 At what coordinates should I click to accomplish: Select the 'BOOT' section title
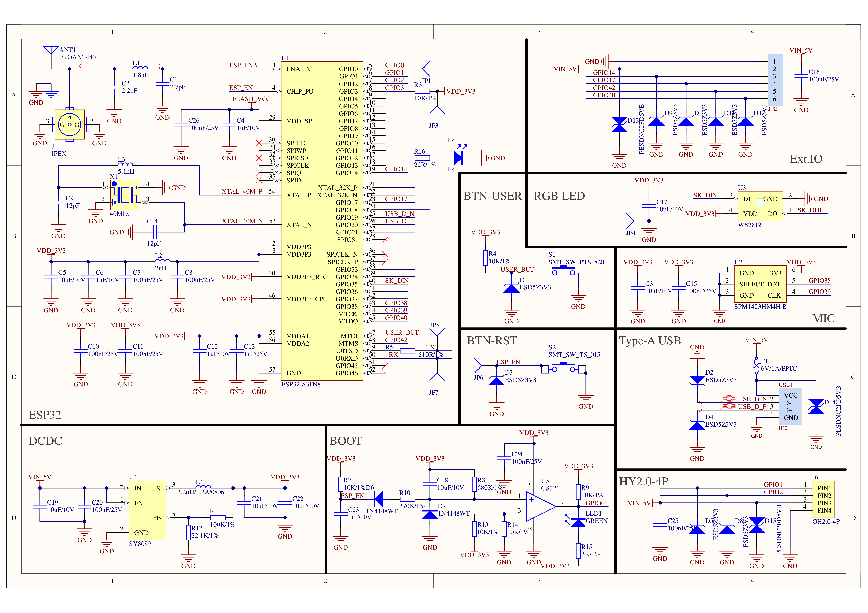click(346, 441)
